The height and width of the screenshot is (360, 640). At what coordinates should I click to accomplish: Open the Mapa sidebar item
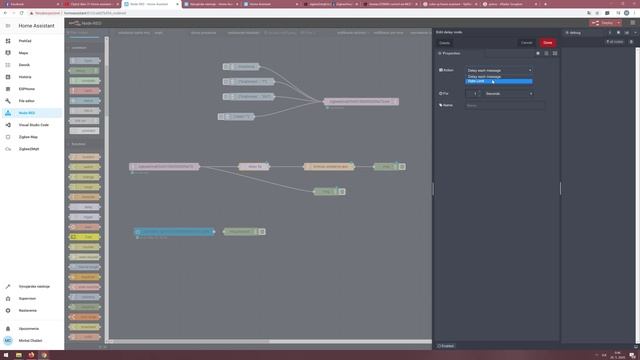coord(32,53)
